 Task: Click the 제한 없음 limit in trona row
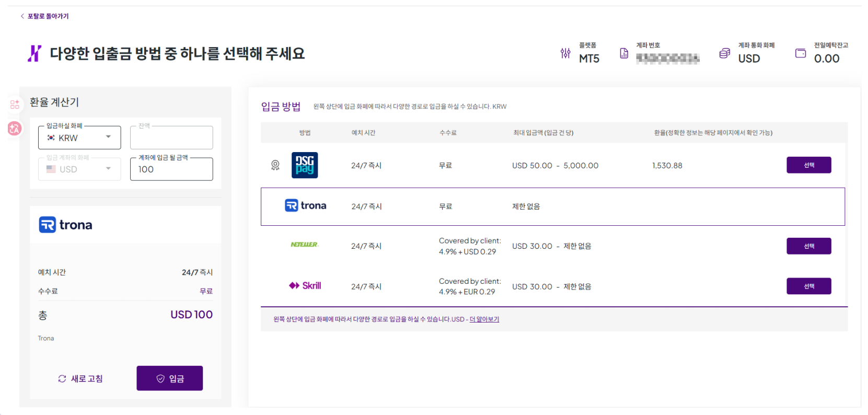click(526, 206)
